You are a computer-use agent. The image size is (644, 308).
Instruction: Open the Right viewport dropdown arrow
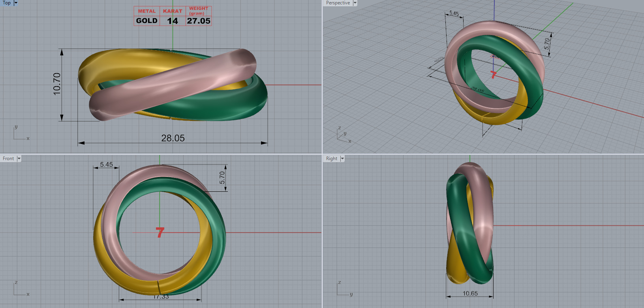coord(342,159)
